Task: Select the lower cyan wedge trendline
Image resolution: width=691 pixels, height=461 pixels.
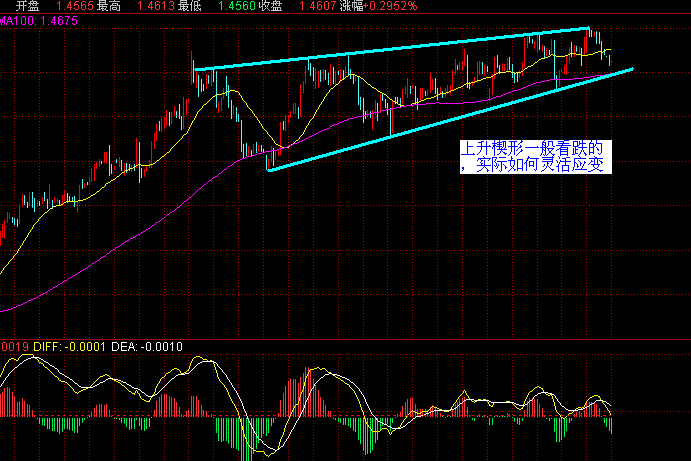Action: click(x=450, y=119)
